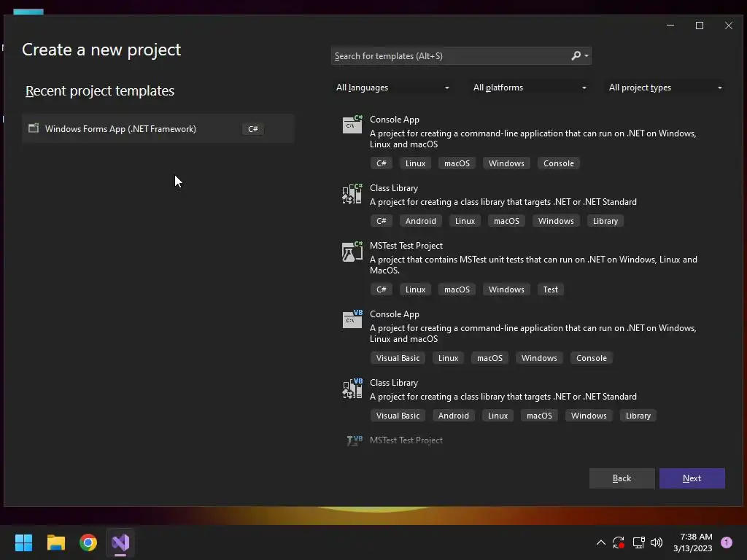Image resolution: width=747 pixels, height=560 pixels.
Task: Select the C# MSTest Test Project title
Action: 406,246
